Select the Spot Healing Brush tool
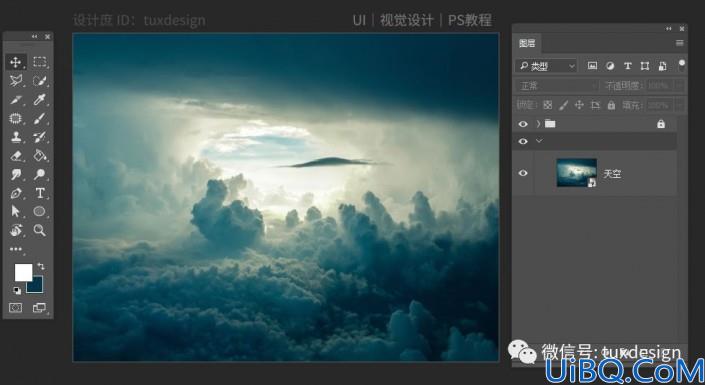Viewport: 705px width, 385px height. click(x=16, y=118)
